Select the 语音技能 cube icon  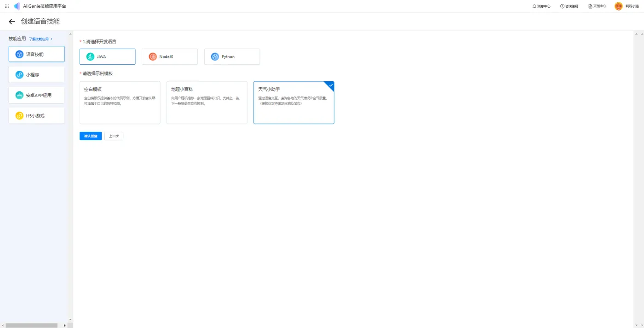coord(19,54)
